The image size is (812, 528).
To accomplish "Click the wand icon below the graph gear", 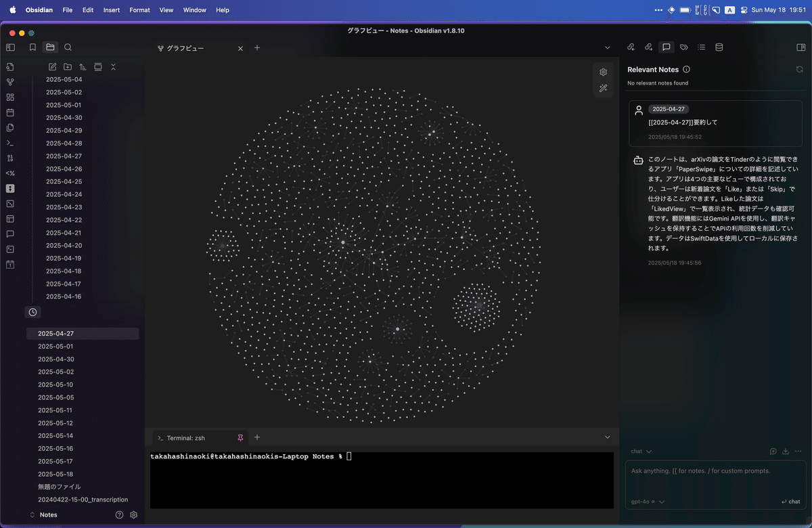I will coord(603,87).
